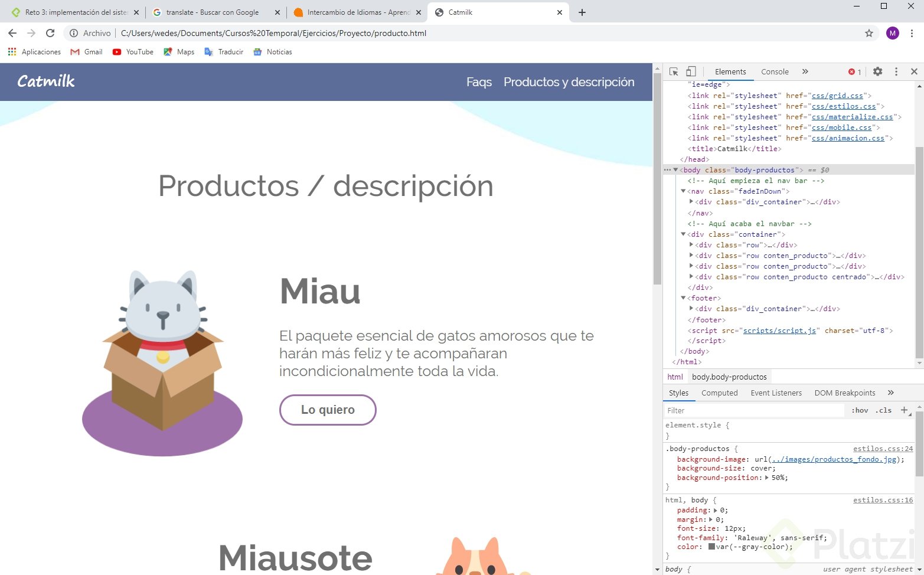The image size is (924, 575).
Task: Open the scripts/script.js link in DOM tree
Action: [780, 331]
